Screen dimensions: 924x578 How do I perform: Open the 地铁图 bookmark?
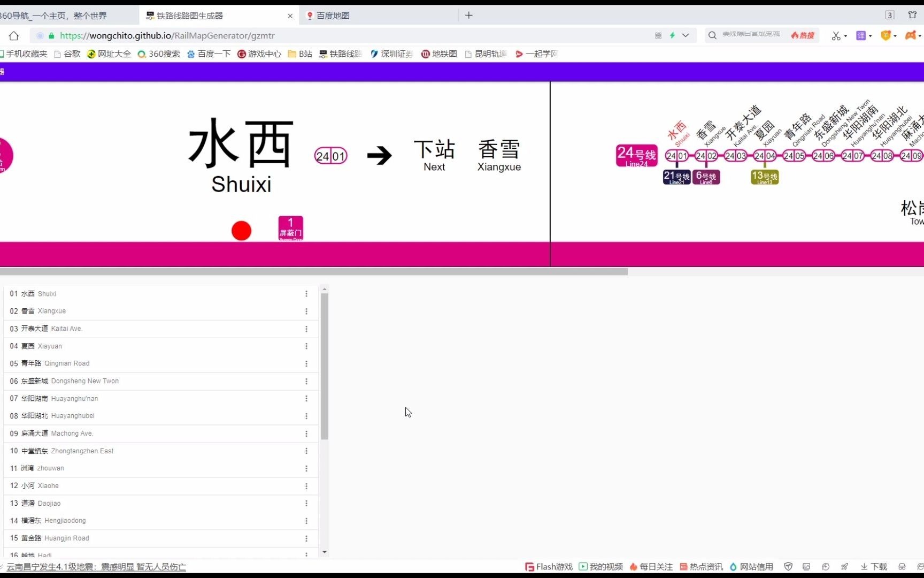coord(439,54)
